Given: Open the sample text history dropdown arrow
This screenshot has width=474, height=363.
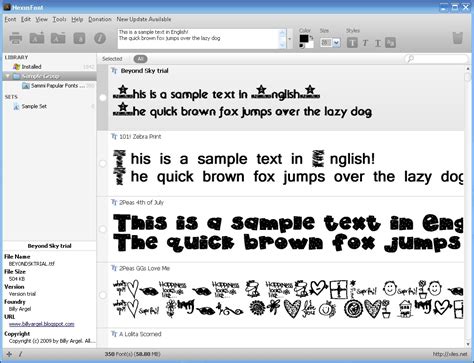Looking at the screenshot, I should (x=289, y=39).
